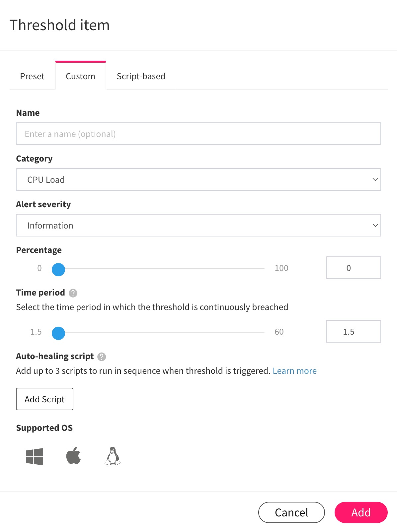The width and height of the screenshot is (397, 532).
Task: Select the Custom tab
Action: tap(80, 76)
